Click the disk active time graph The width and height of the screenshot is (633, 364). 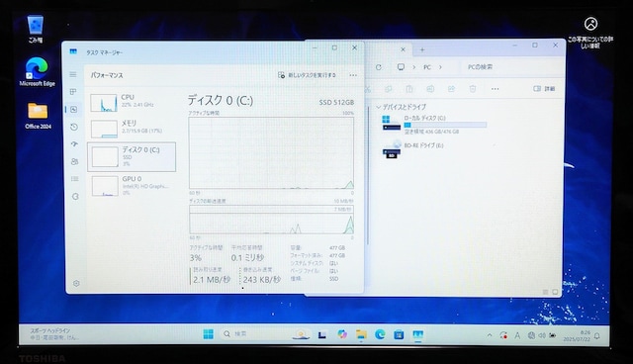point(271,153)
